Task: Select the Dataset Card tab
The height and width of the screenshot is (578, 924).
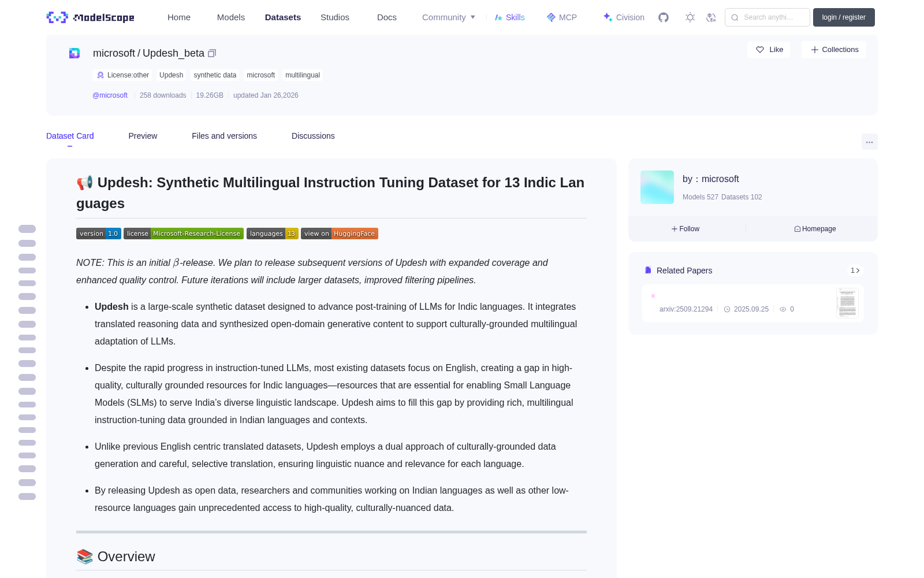Action: pyautogui.click(x=70, y=136)
